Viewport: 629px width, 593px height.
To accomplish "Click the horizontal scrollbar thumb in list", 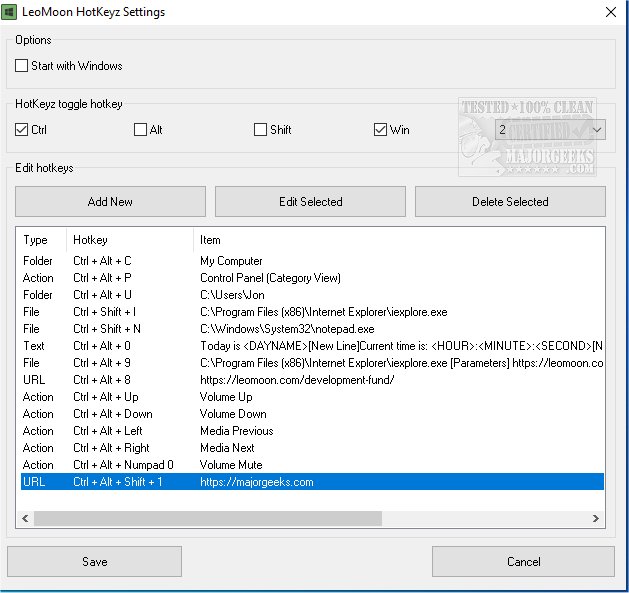I will (x=208, y=518).
